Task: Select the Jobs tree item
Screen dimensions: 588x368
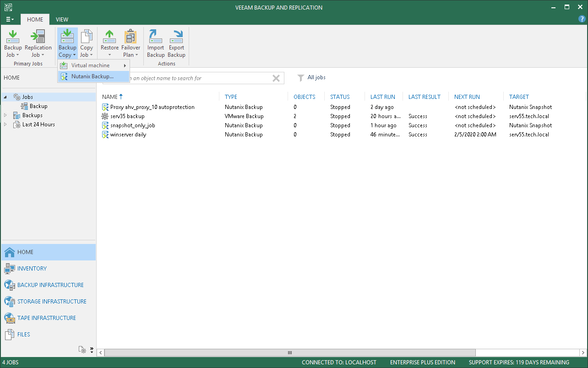Action: (27, 97)
